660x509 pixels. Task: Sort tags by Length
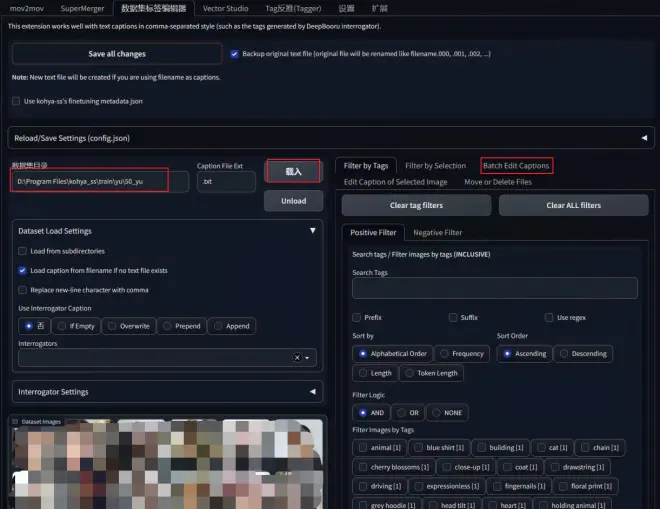(x=375, y=373)
